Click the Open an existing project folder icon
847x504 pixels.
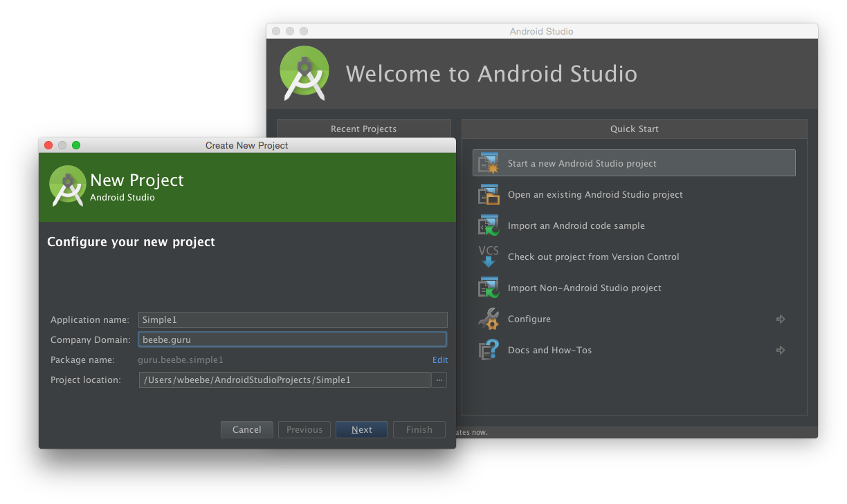(x=489, y=194)
